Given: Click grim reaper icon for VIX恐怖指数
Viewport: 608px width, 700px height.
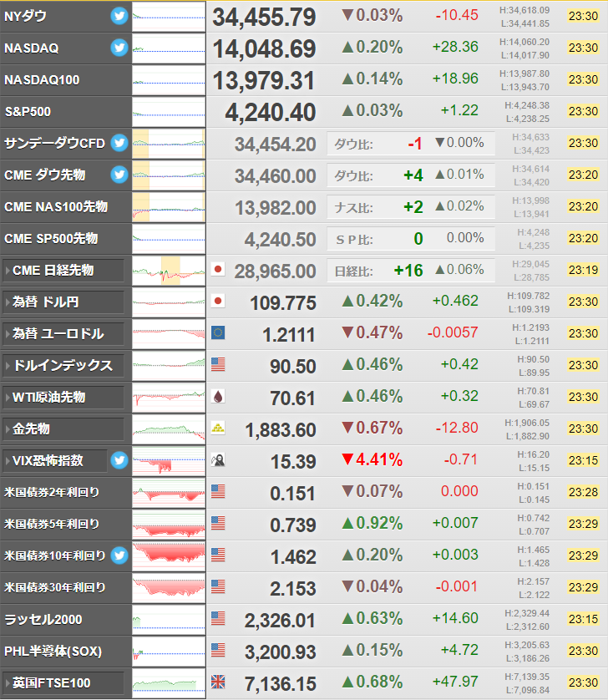Looking at the screenshot, I should (218, 459).
